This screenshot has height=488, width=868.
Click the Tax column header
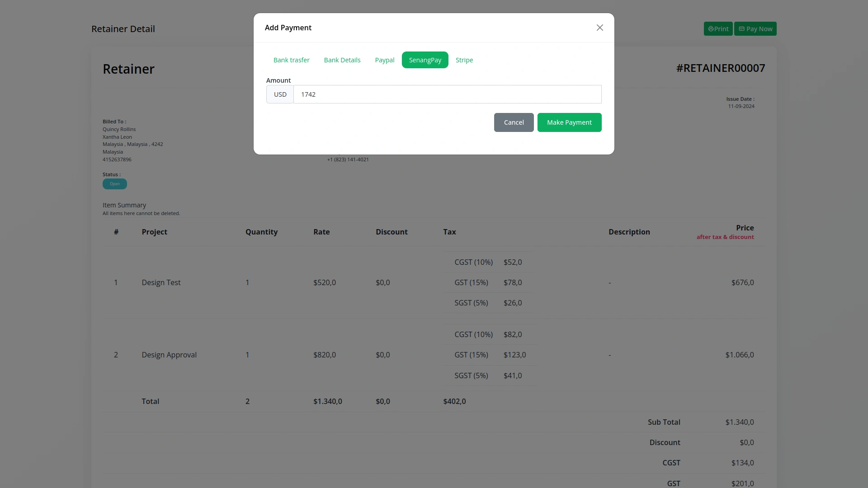click(x=449, y=232)
